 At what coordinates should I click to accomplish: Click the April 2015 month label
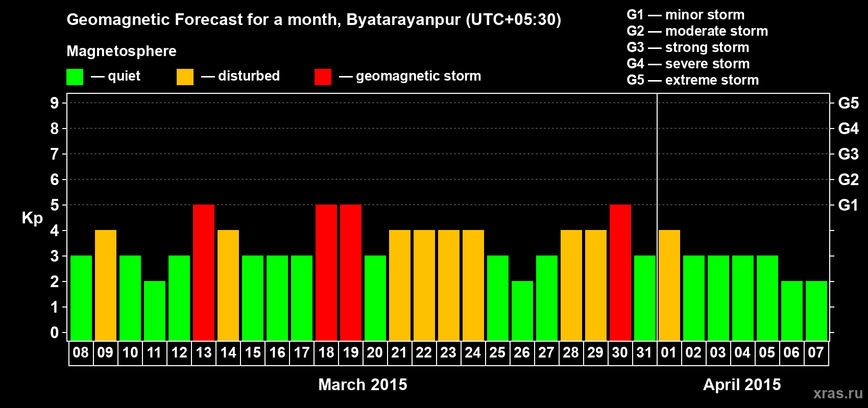point(742,384)
